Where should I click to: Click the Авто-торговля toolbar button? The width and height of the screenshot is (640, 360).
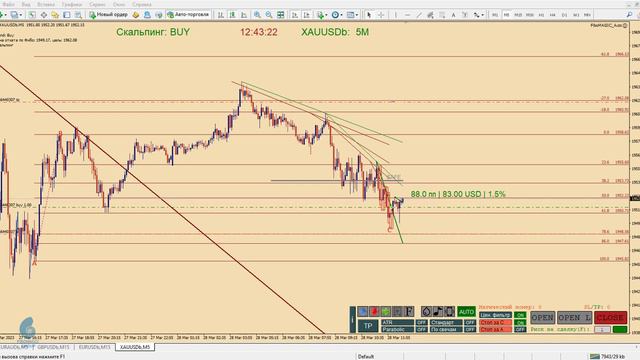coord(188,15)
